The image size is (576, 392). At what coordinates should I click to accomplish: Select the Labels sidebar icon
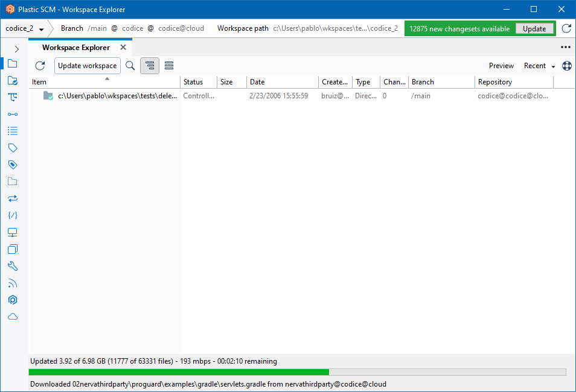pos(13,147)
